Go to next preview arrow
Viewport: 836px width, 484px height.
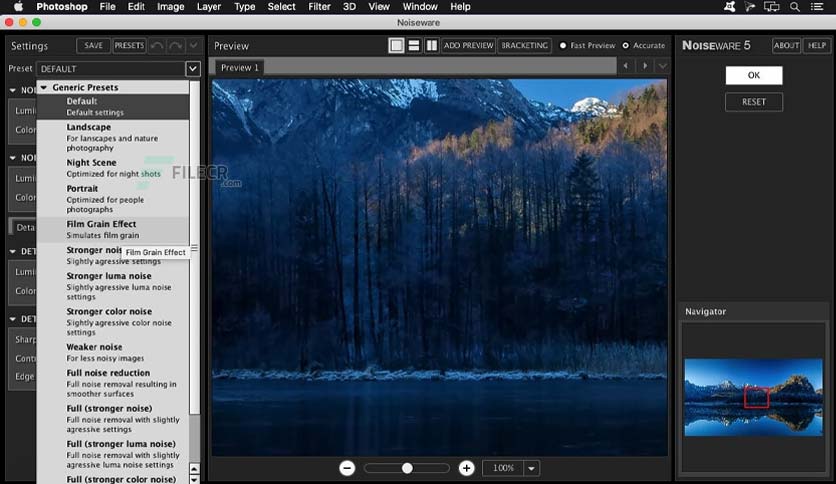click(x=645, y=66)
